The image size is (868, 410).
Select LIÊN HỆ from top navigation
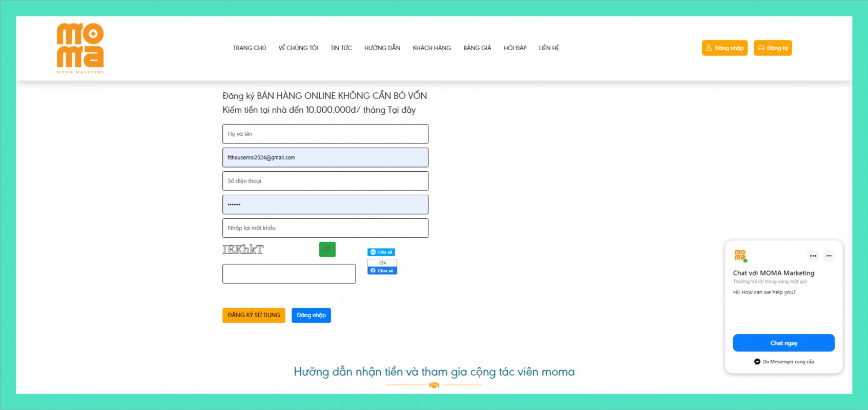click(549, 48)
